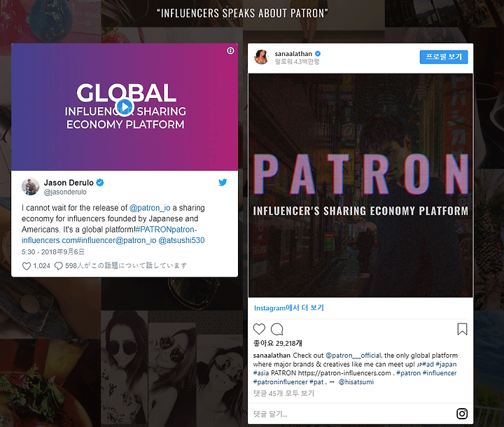
Task: Open the #patron hashtag in caption
Action: click(x=409, y=373)
